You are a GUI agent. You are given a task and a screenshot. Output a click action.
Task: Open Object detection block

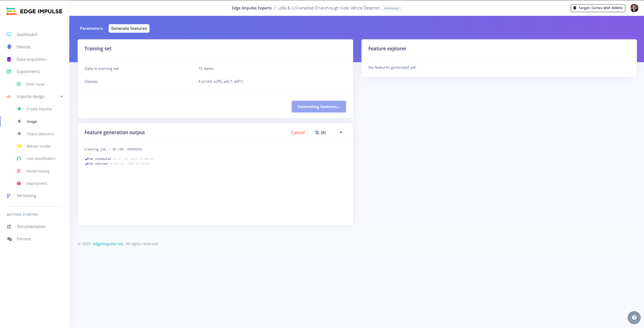coord(40,134)
